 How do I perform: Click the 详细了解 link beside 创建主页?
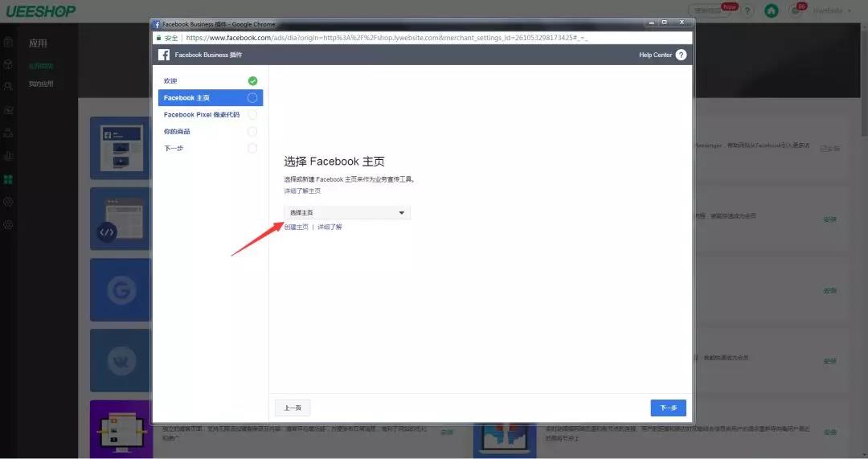click(330, 227)
